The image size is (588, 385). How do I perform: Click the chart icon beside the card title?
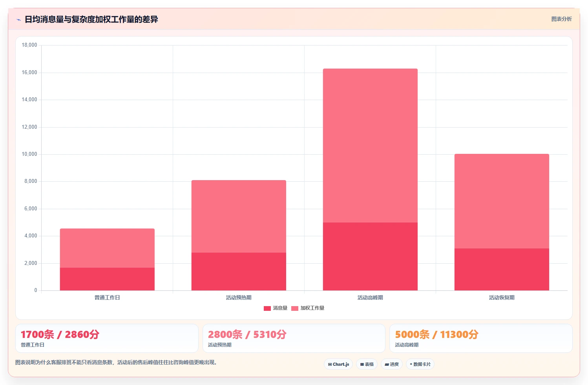coord(18,20)
